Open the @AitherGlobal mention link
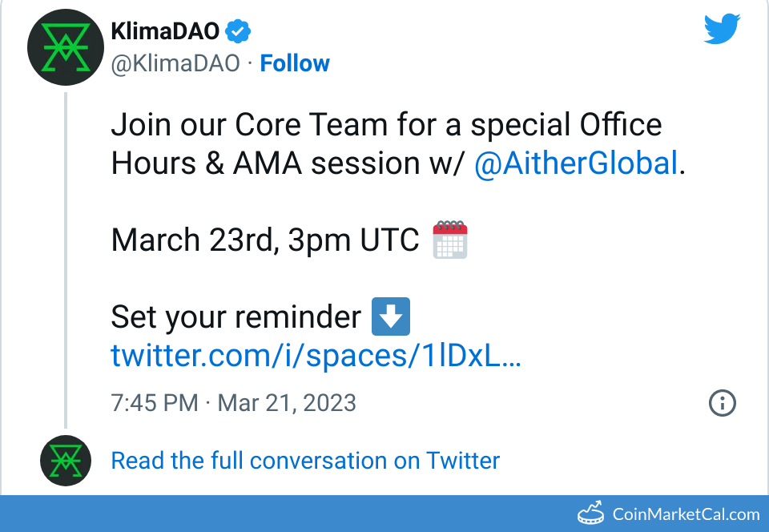The height and width of the screenshot is (532, 769). click(576, 163)
